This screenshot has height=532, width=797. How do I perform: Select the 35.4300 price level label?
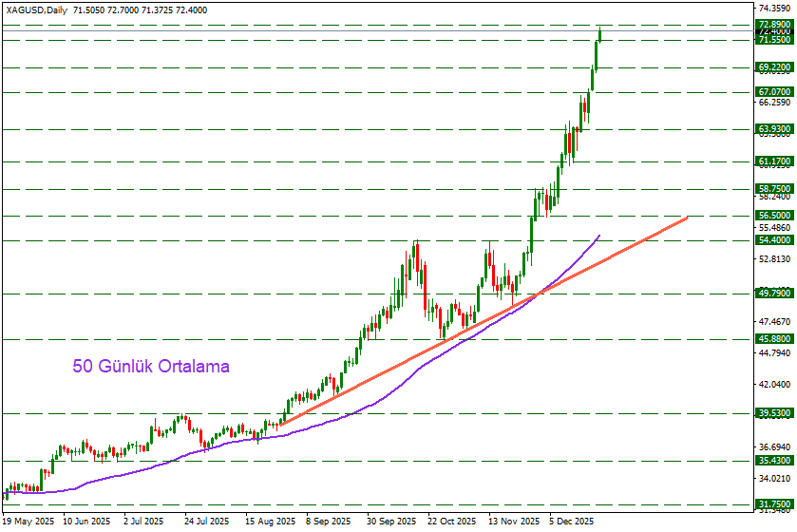774,461
